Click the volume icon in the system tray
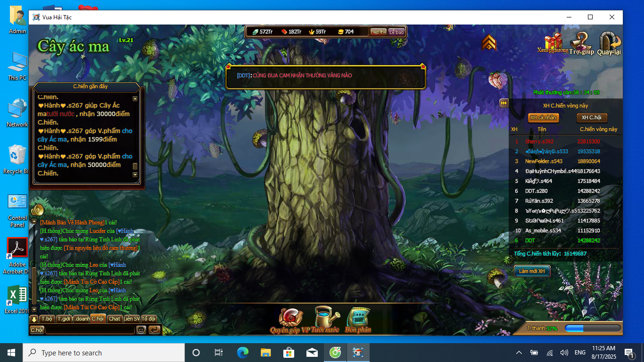Image resolution: width=644 pixels, height=362 pixels. (564, 353)
